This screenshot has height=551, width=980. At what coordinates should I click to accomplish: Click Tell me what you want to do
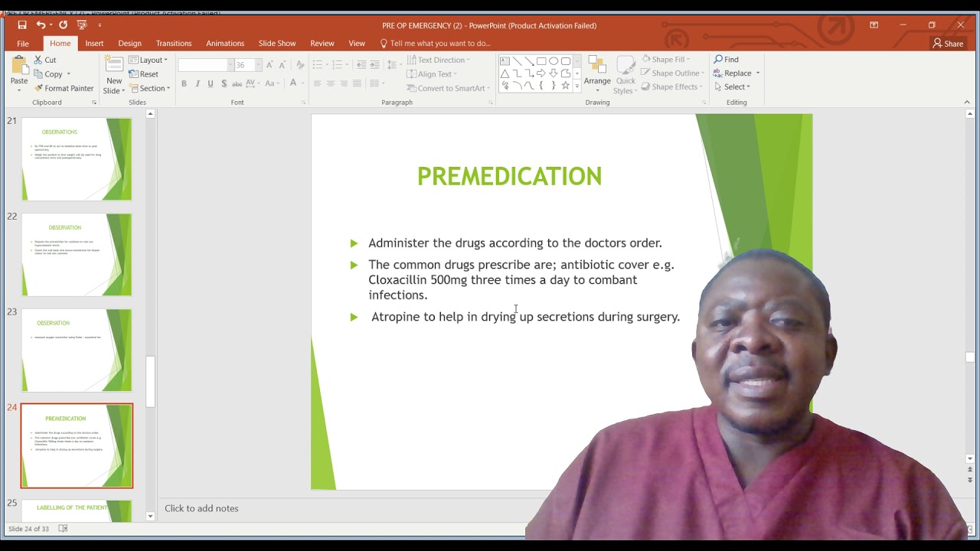coord(434,44)
